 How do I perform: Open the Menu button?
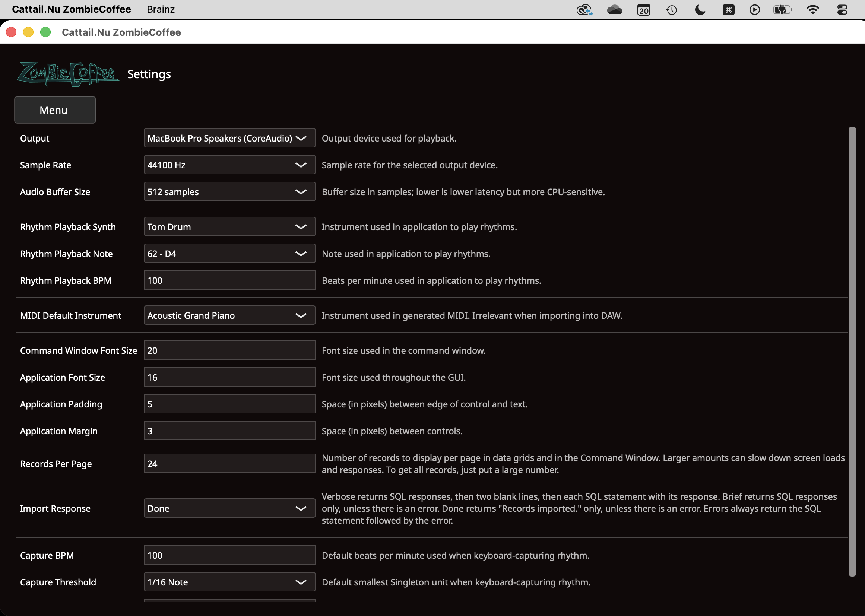[55, 110]
